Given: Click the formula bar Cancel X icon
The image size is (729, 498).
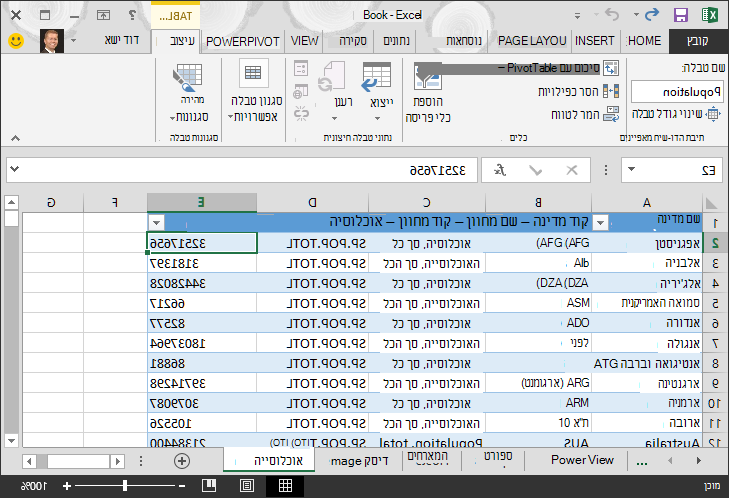Looking at the screenshot, I should coord(571,170).
